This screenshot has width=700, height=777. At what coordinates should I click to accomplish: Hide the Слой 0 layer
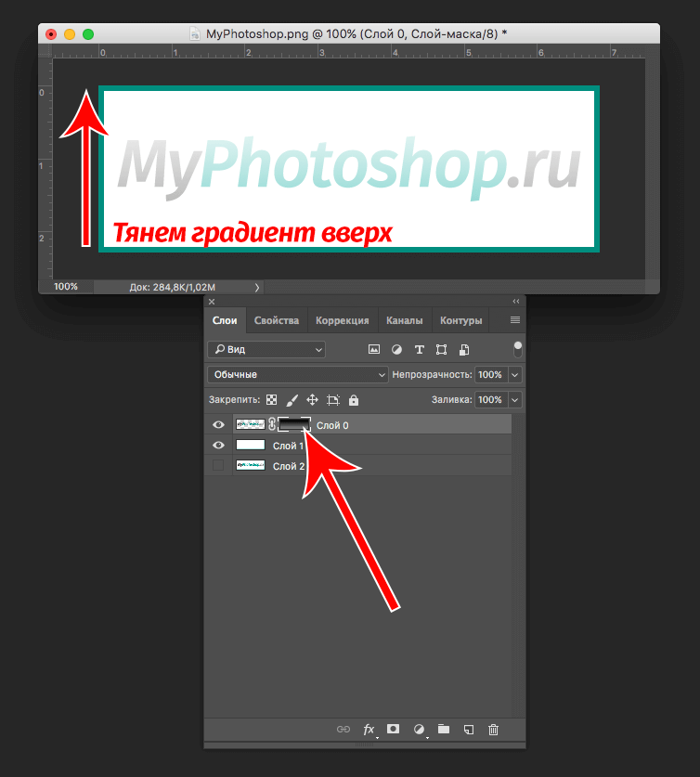click(218, 424)
